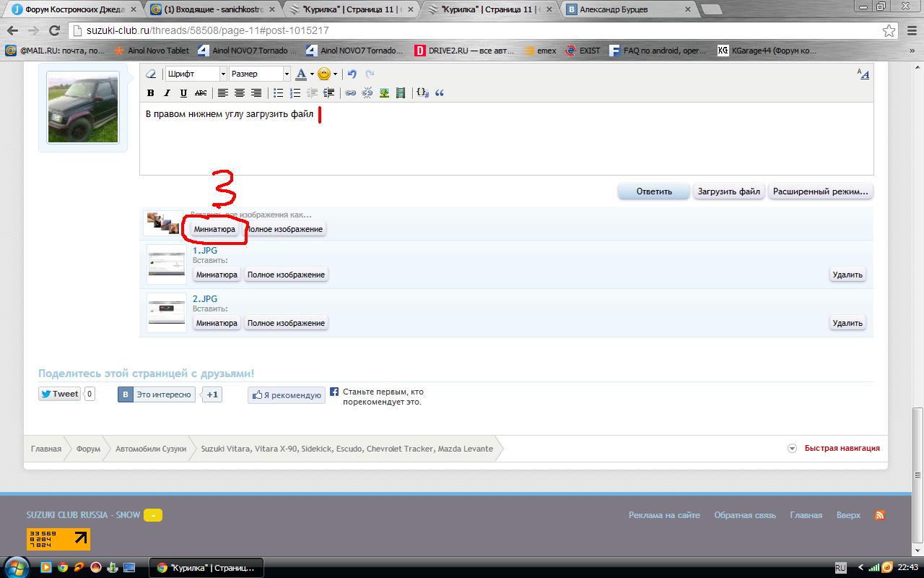Viewport: 924px width, 578px height.
Task: Align text to center in editor
Action: pos(240,93)
